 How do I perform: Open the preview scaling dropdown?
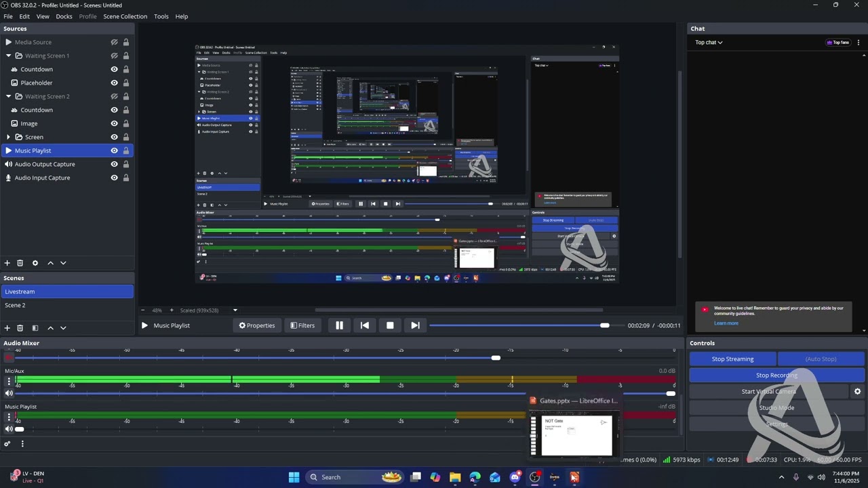coord(235,310)
